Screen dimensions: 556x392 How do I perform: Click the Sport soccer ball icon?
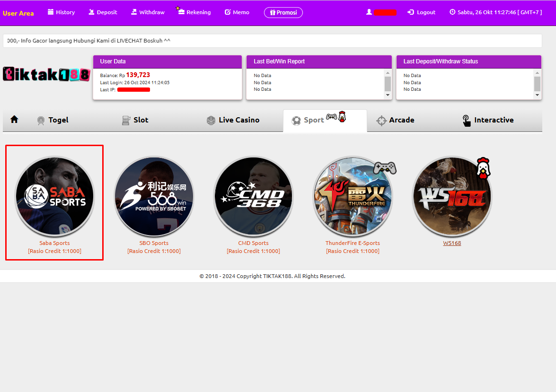coord(296,121)
